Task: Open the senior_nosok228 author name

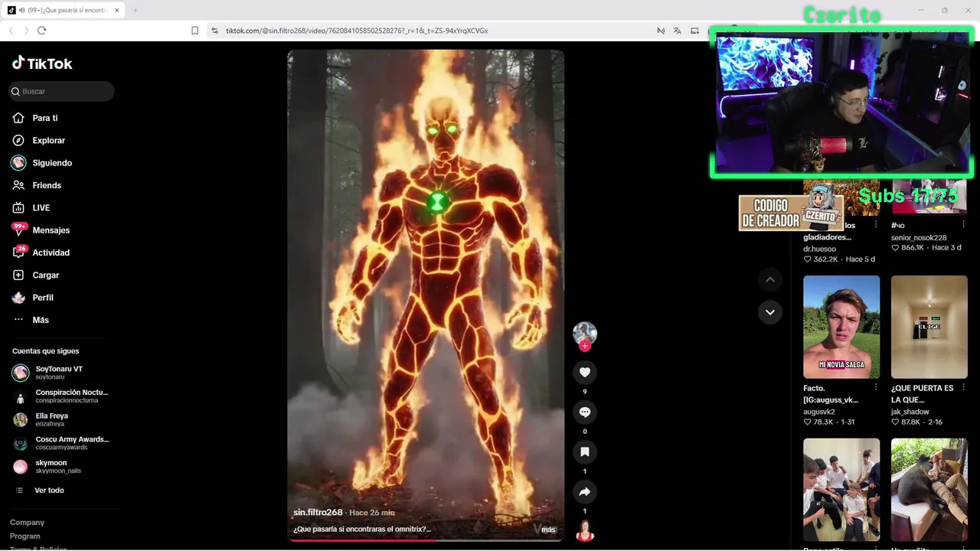Action: (919, 237)
